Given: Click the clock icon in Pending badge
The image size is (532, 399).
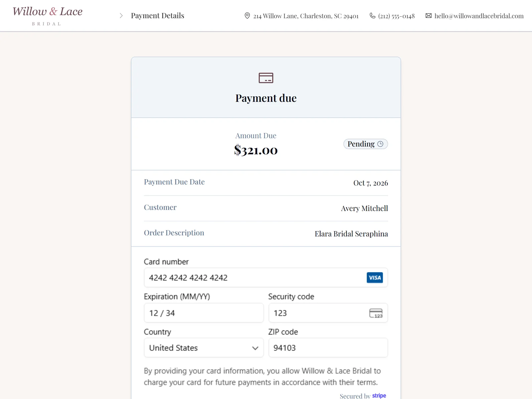Looking at the screenshot, I should click(380, 144).
